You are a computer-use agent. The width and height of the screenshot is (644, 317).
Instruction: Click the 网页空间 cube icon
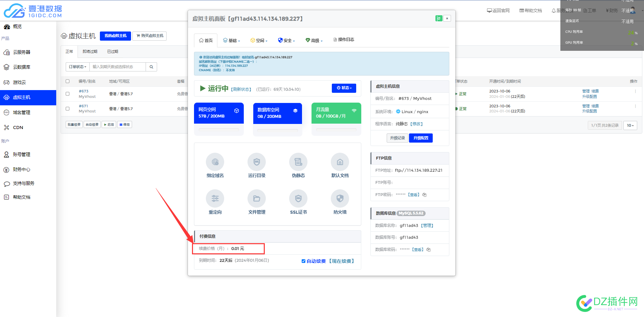pyautogui.click(x=237, y=111)
